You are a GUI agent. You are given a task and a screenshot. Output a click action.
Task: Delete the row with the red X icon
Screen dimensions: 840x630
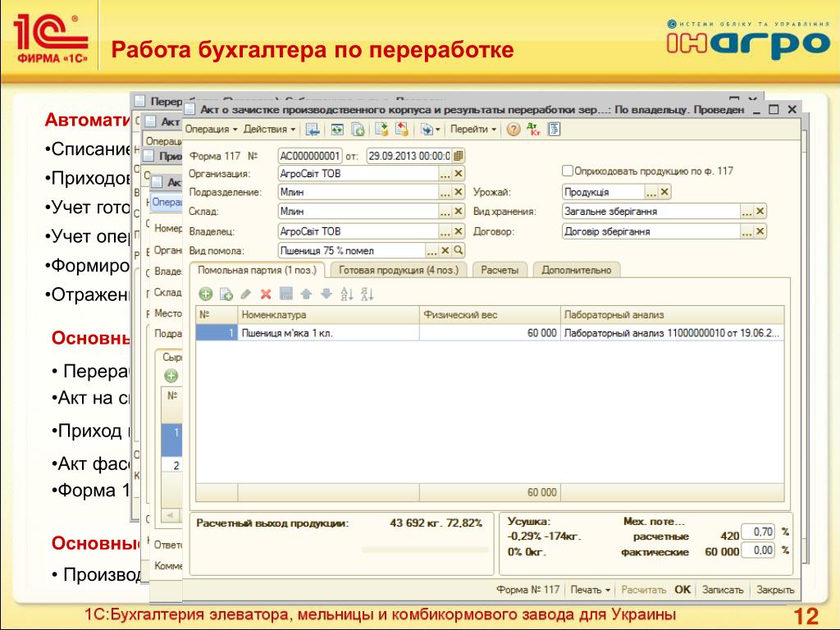[x=266, y=294]
